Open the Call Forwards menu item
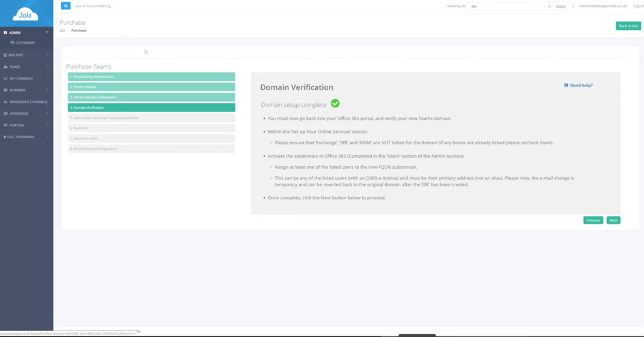The width and height of the screenshot is (644, 337). pyautogui.click(x=26, y=137)
